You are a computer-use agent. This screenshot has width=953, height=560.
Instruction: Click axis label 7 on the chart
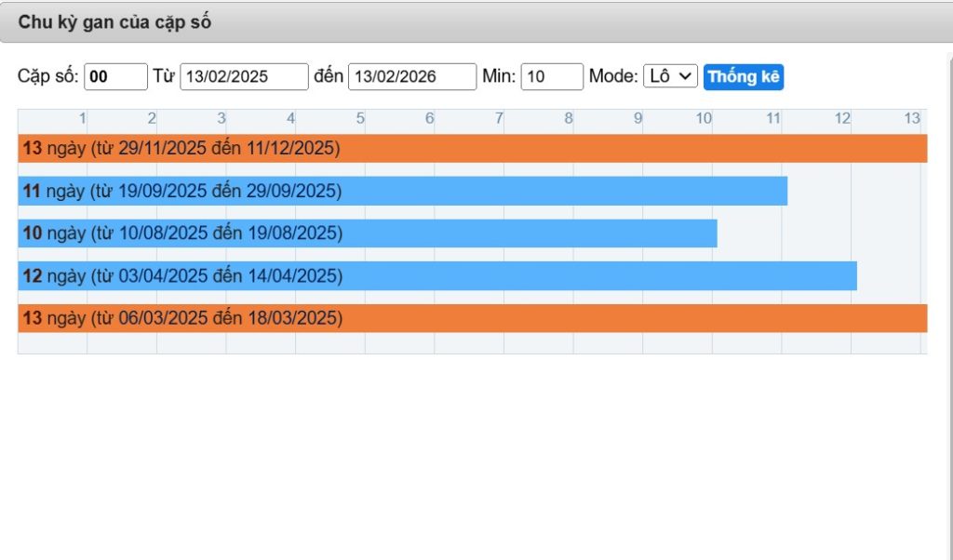499,118
